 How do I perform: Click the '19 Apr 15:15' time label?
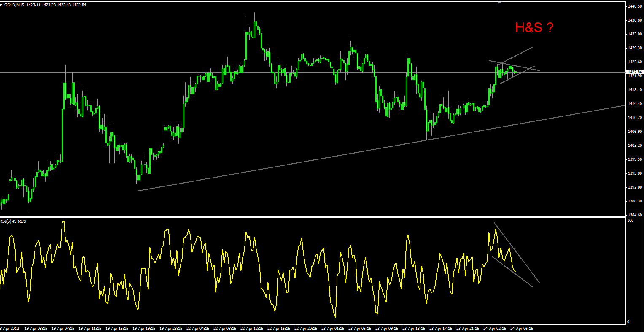pos(117,328)
